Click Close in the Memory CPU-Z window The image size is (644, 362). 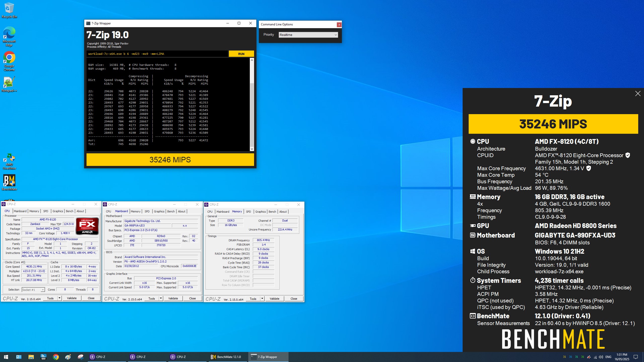pos(294,299)
